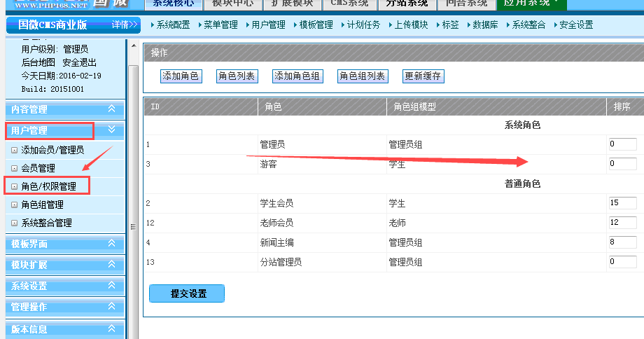Collapse the 用户管理 sidebar section
Screen dimensions: 644x339
pyautogui.click(x=111, y=130)
